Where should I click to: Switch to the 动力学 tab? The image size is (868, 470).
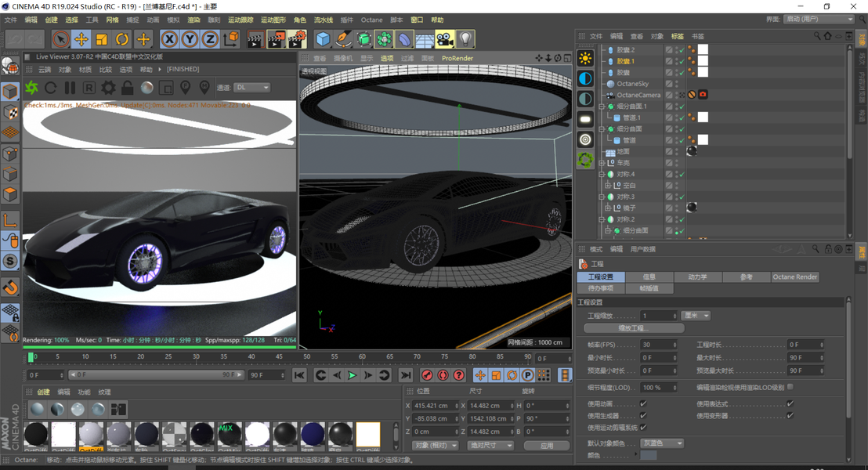(x=696, y=277)
